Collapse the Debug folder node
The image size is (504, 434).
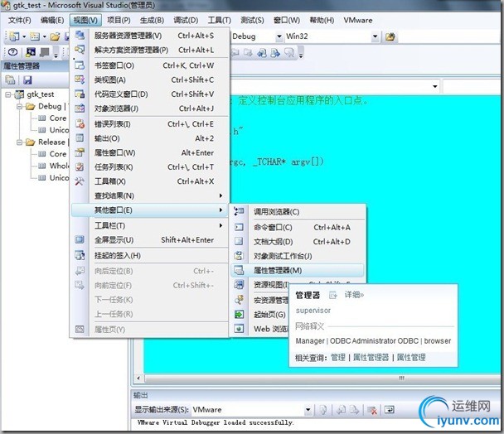20,106
